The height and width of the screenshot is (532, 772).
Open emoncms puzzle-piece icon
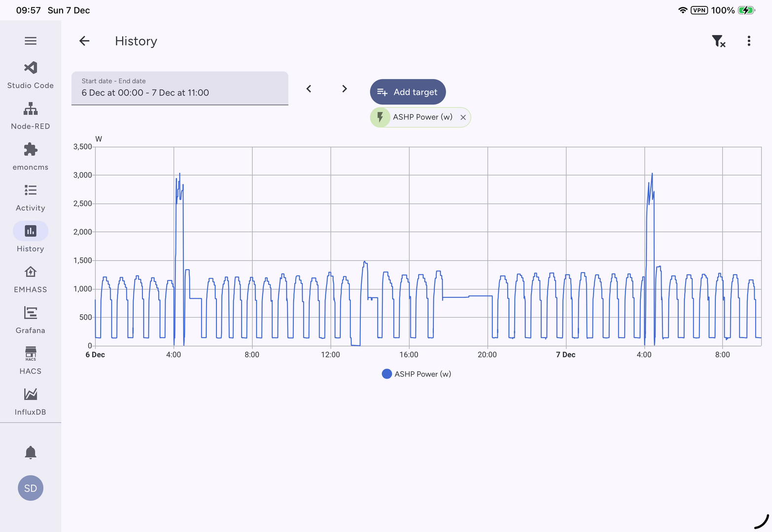31,149
